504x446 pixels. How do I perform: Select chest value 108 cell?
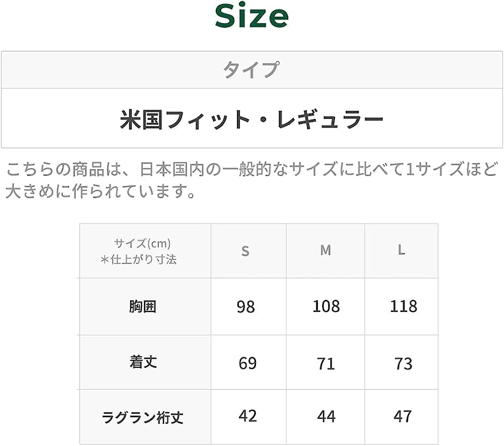click(326, 306)
